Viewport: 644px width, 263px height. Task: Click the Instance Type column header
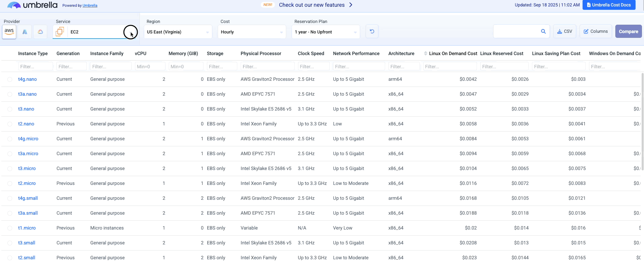tap(33, 53)
